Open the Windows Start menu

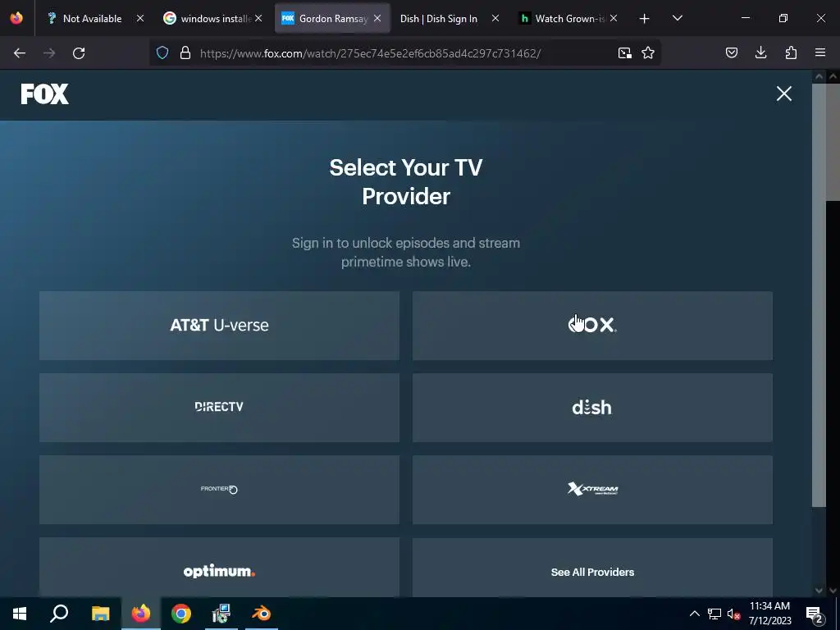[x=20, y=614]
